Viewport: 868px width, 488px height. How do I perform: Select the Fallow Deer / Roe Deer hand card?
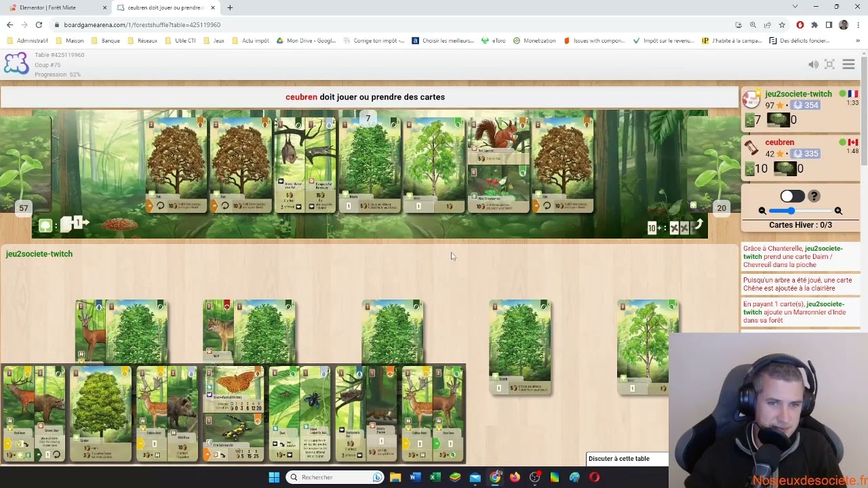433,414
